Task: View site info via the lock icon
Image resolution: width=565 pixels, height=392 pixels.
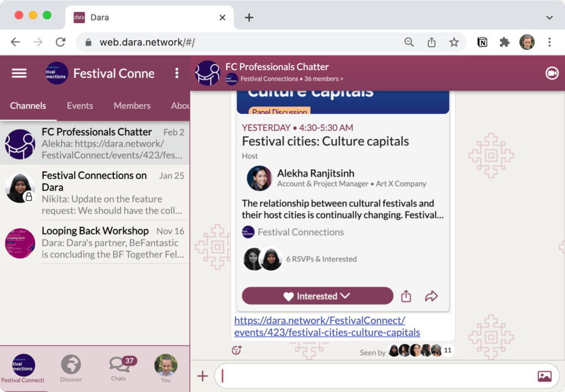Action: pos(88,42)
